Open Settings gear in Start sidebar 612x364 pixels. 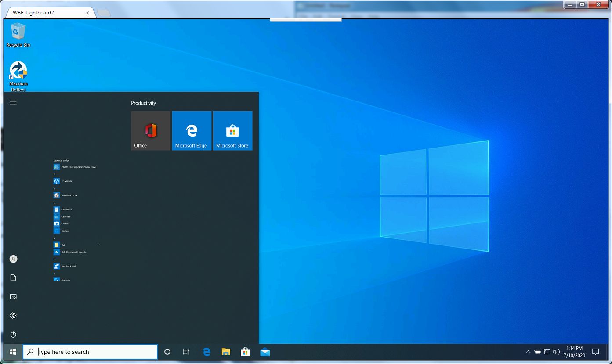(x=13, y=316)
